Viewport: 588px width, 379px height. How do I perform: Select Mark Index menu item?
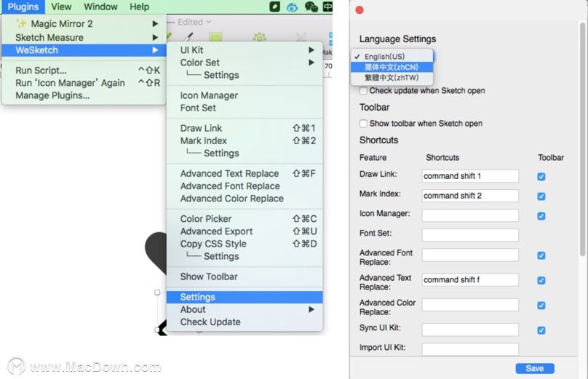[245, 140]
